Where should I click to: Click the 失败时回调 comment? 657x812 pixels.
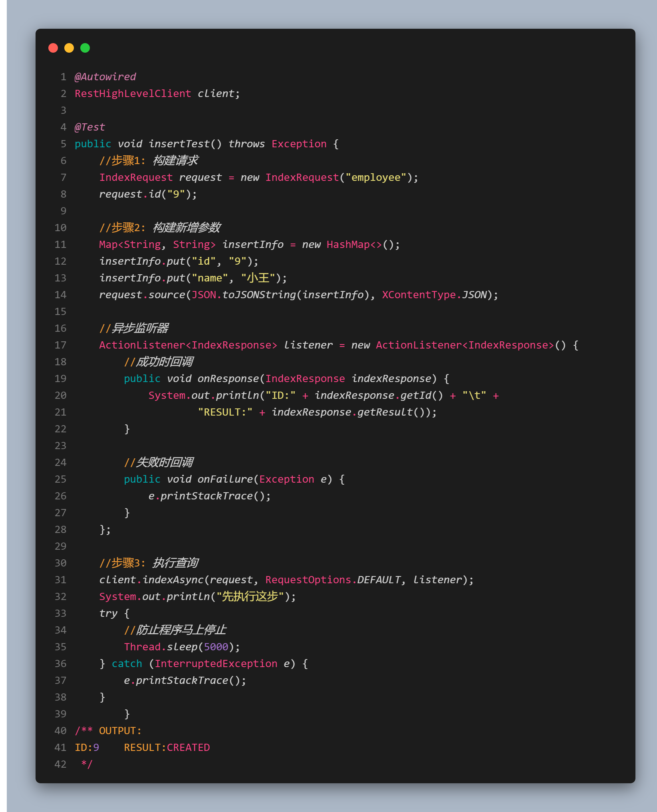[159, 462]
